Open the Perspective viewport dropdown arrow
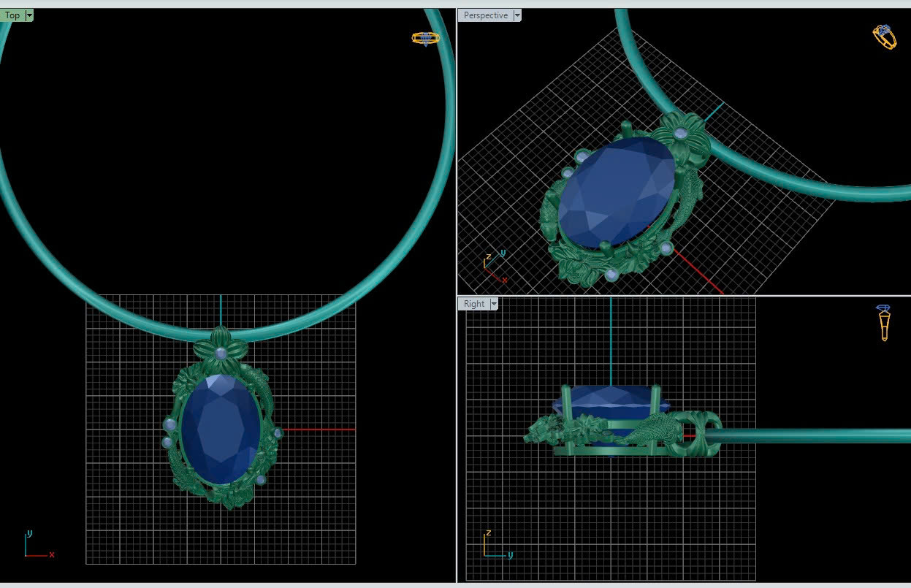Screen dimensions: 911x588 pyautogui.click(x=517, y=15)
